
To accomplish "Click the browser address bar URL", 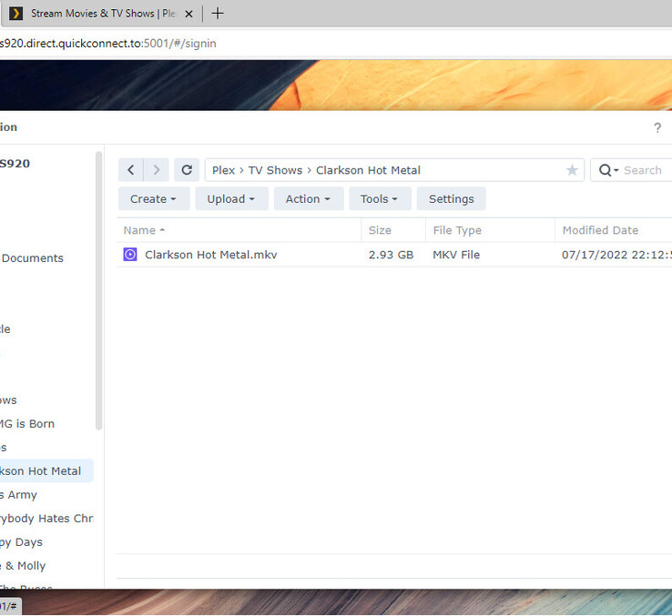I will (x=108, y=44).
